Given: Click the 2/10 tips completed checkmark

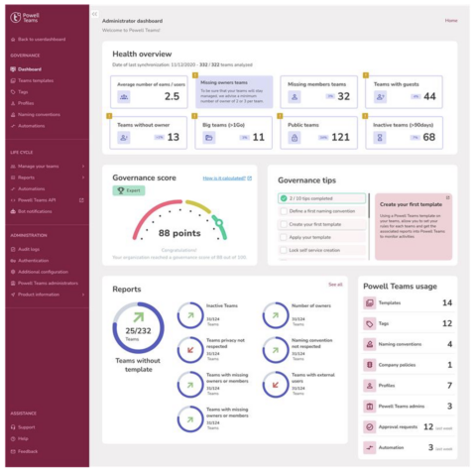Looking at the screenshot, I should [284, 198].
